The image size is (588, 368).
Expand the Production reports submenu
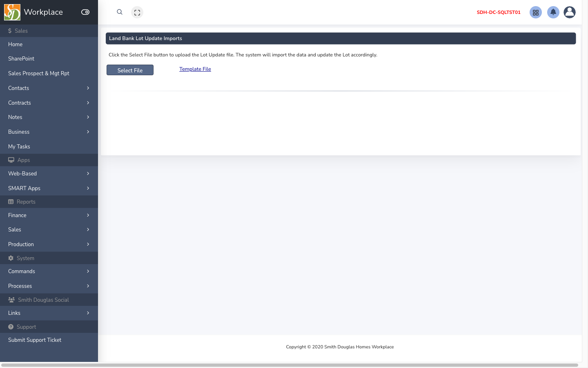[49, 244]
